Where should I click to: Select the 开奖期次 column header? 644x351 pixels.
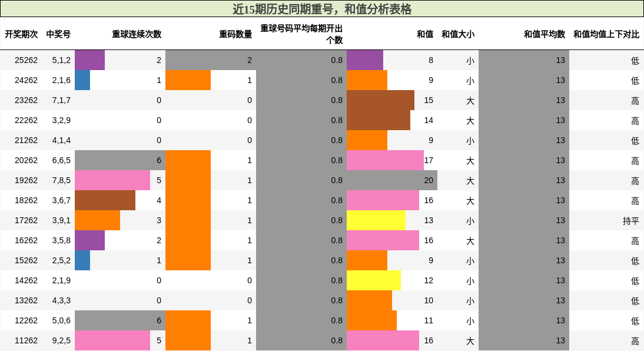tap(21, 34)
